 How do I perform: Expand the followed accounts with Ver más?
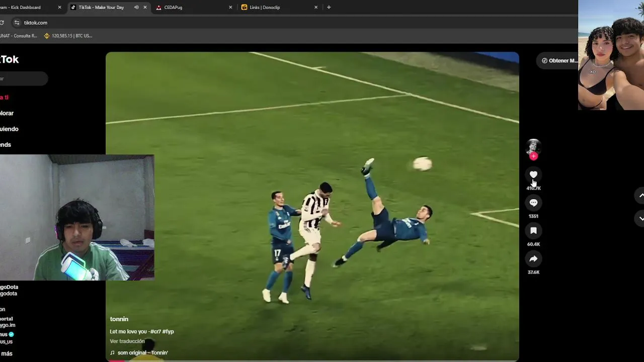tap(6, 354)
